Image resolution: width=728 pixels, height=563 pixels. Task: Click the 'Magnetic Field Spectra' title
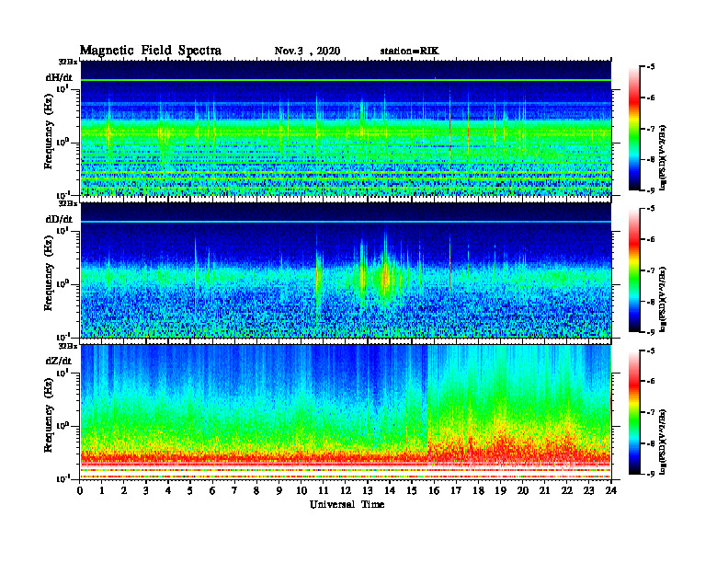[x=151, y=51]
